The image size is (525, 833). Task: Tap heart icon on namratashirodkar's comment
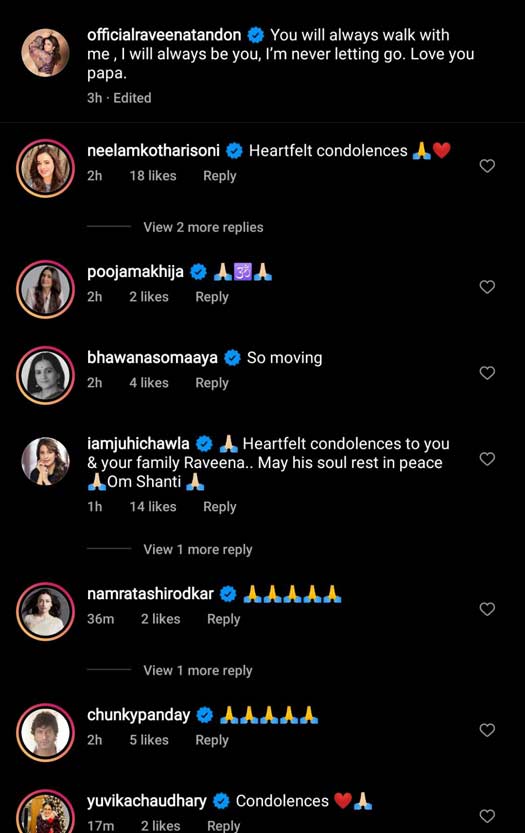coord(487,609)
